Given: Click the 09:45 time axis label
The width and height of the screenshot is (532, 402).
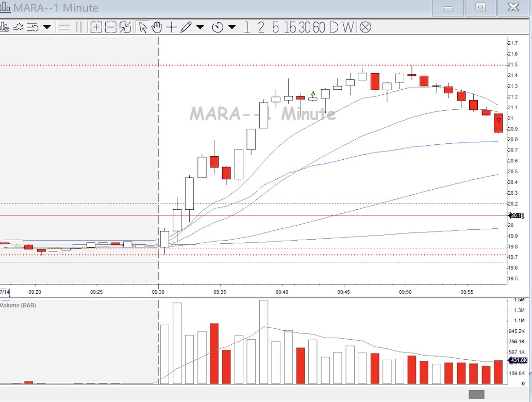Looking at the screenshot, I should point(343,292).
